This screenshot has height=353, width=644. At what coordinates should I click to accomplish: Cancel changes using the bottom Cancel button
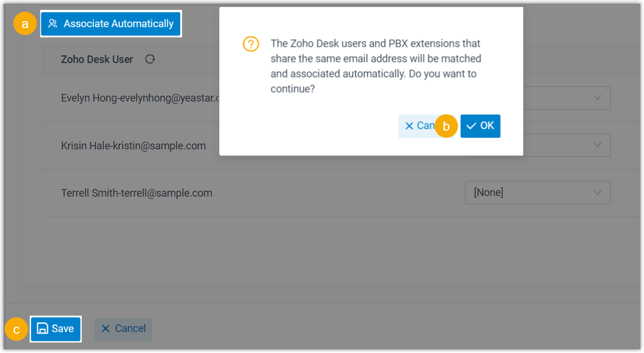point(124,328)
